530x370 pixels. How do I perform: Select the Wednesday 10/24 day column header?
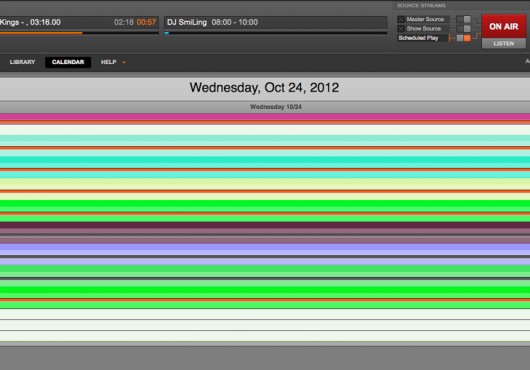[x=276, y=107]
